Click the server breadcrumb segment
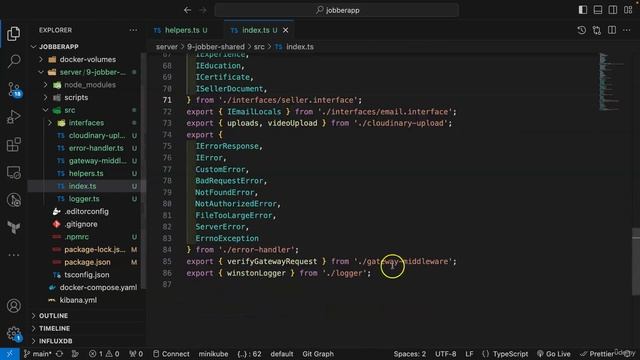The height and width of the screenshot is (360, 640). 167,47
